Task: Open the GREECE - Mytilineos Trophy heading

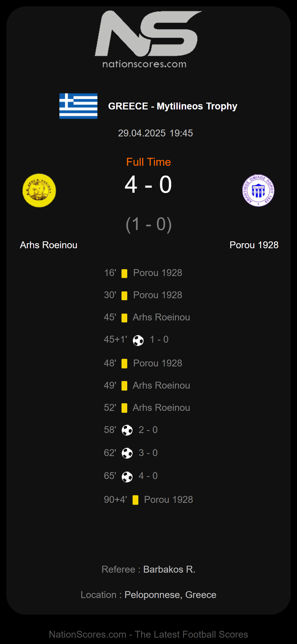Action: point(173,106)
